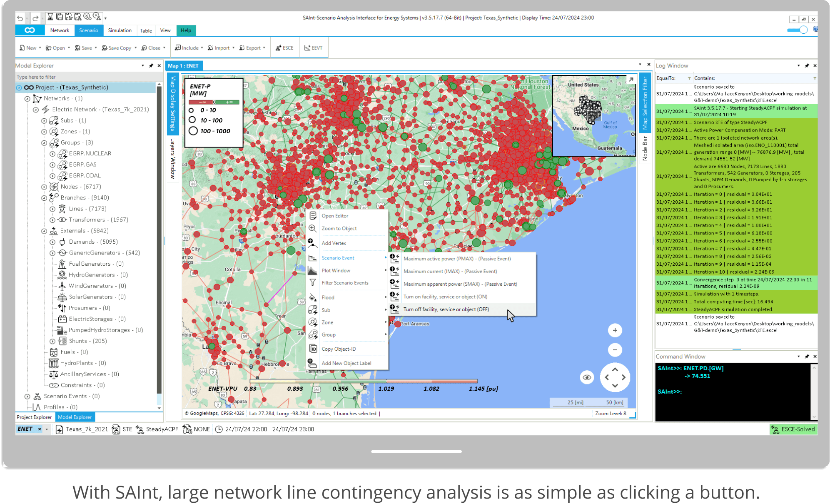
Task: Pin the Log Window panel
Action: point(807,66)
